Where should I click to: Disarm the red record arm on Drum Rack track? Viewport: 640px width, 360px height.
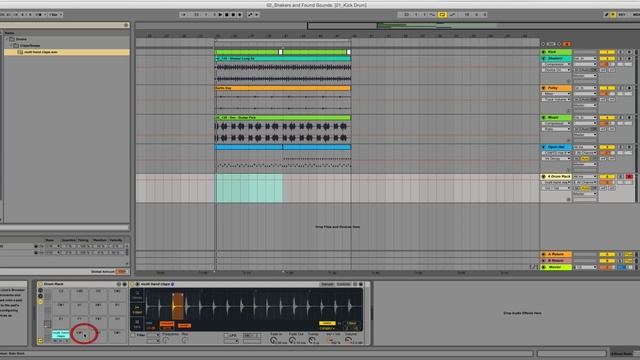[x=629, y=176]
